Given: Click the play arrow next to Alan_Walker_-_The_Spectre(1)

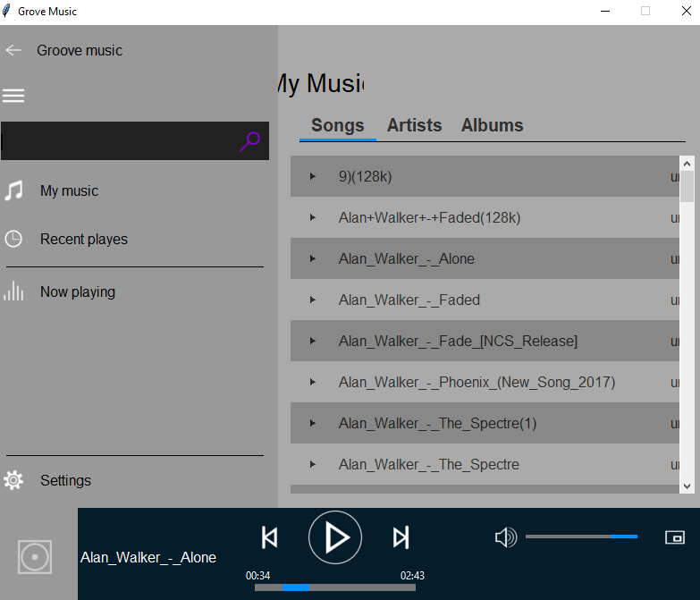Looking at the screenshot, I should [x=313, y=423].
